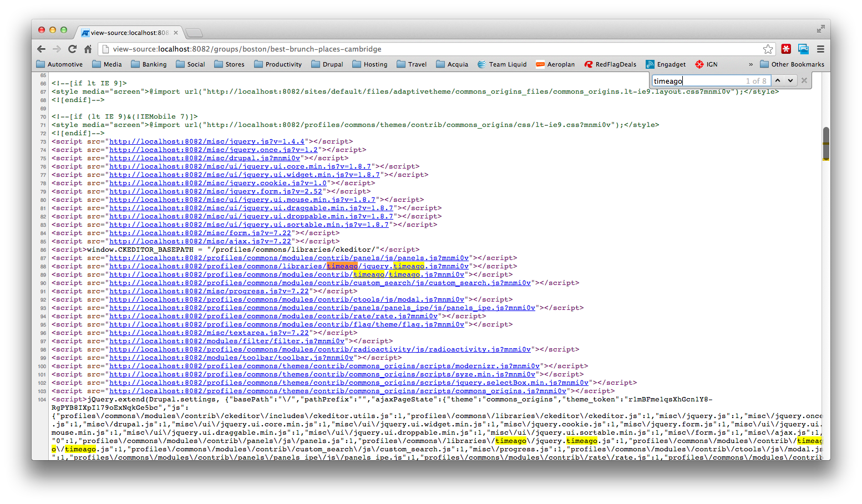The height and width of the screenshot is (504, 862).
Task: Open the Team Liquid bookmark
Action: coord(502,64)
